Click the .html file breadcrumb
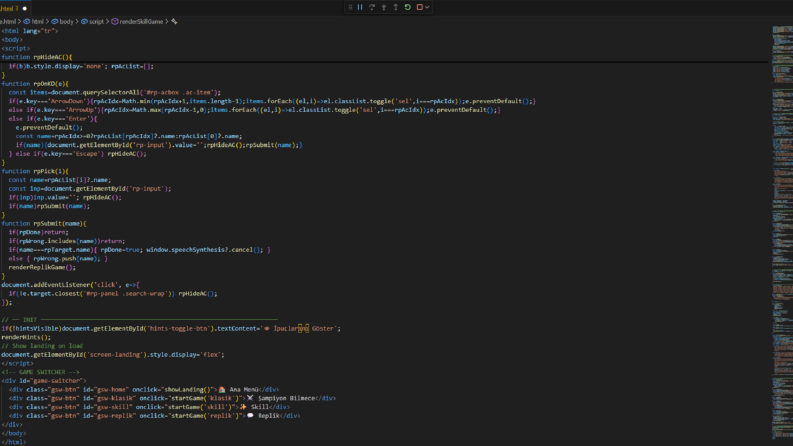The width and height of the screenshot is (793, 446). 8,22
